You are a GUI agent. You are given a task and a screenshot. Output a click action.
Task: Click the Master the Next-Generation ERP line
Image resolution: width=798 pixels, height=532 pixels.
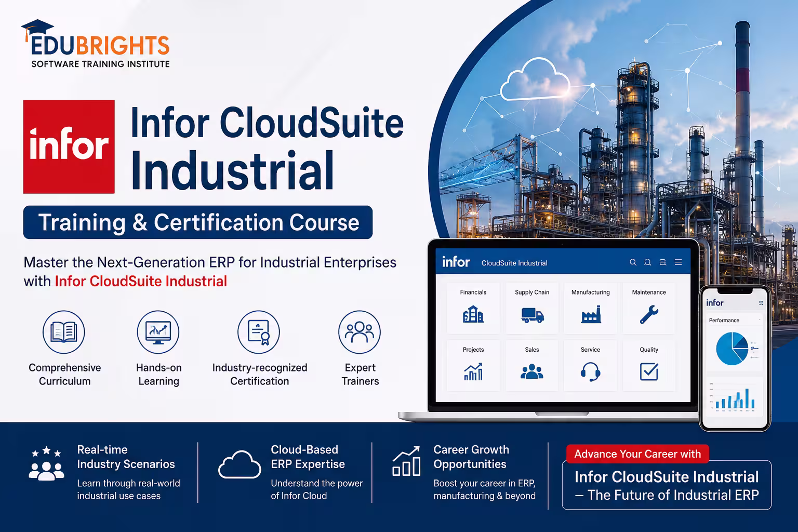(x=210, y=262)
